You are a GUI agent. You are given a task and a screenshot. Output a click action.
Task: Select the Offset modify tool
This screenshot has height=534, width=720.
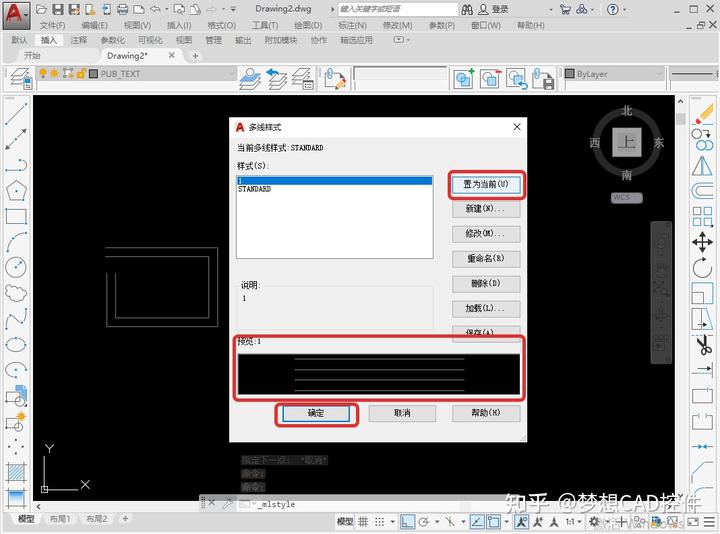(x=702, y=191)
